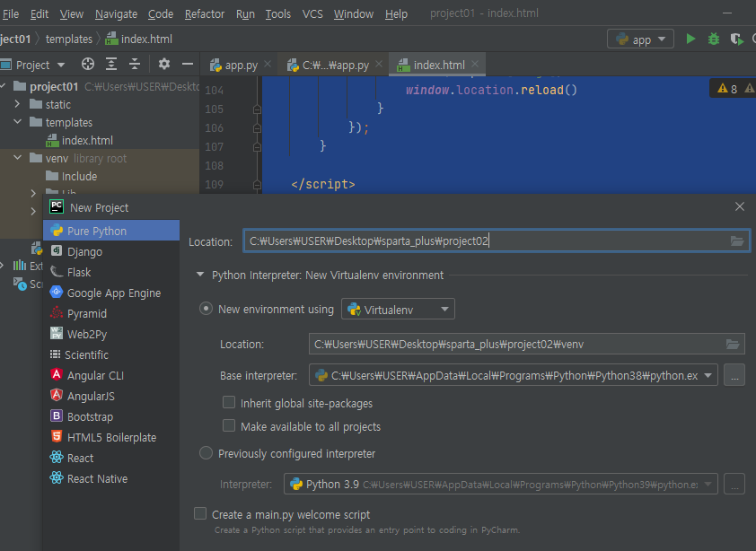Select Bootstrap project type
756x551 pixels.
[111, 417]
